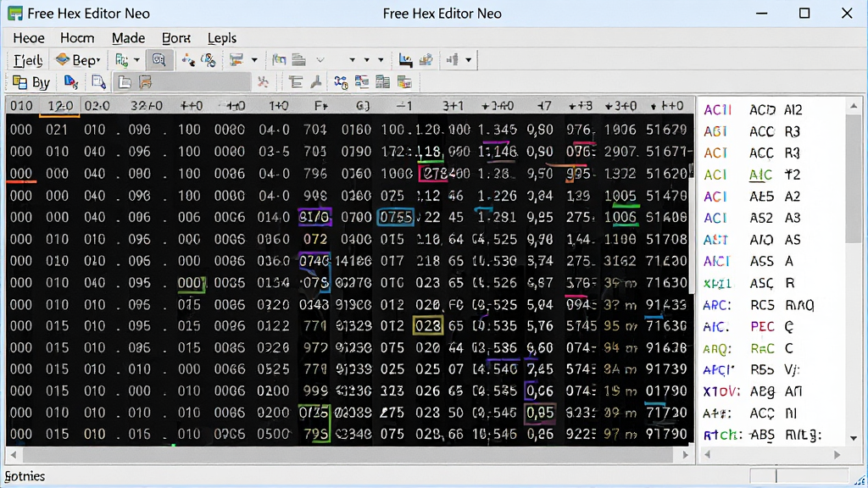
Task: Select the Rtch: entry in right panel
Action: pos(722,435)
